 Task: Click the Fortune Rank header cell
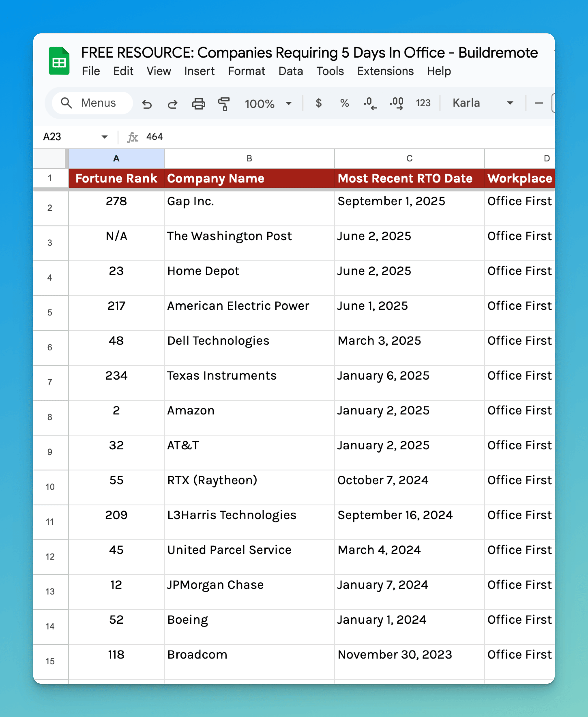pyautogui.click(x=116, y=178)
